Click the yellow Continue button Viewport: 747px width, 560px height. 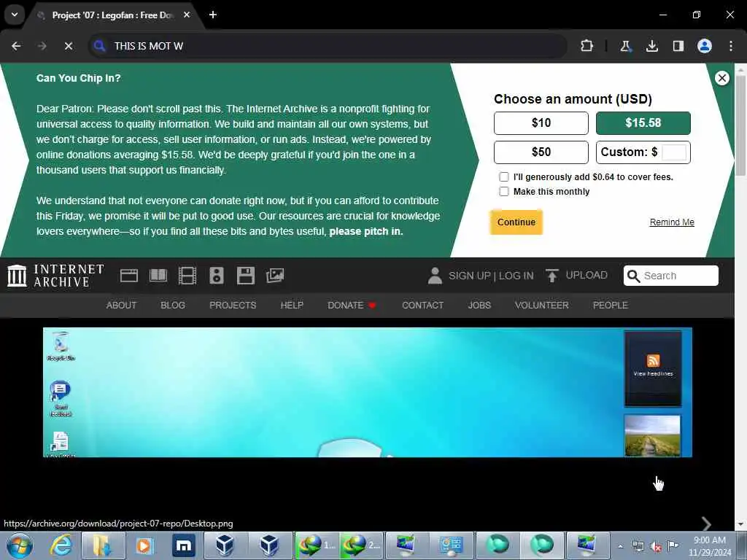click(x=516, y=222)
